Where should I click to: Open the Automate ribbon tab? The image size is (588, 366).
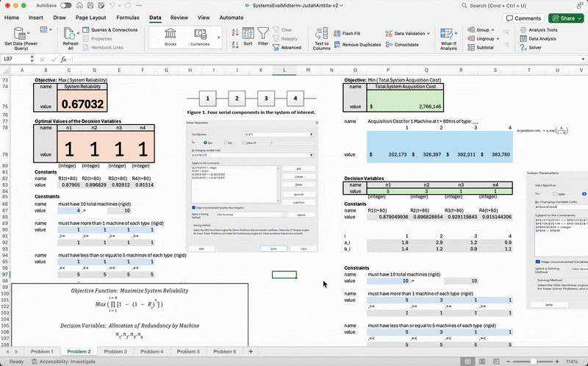(232, 18)
